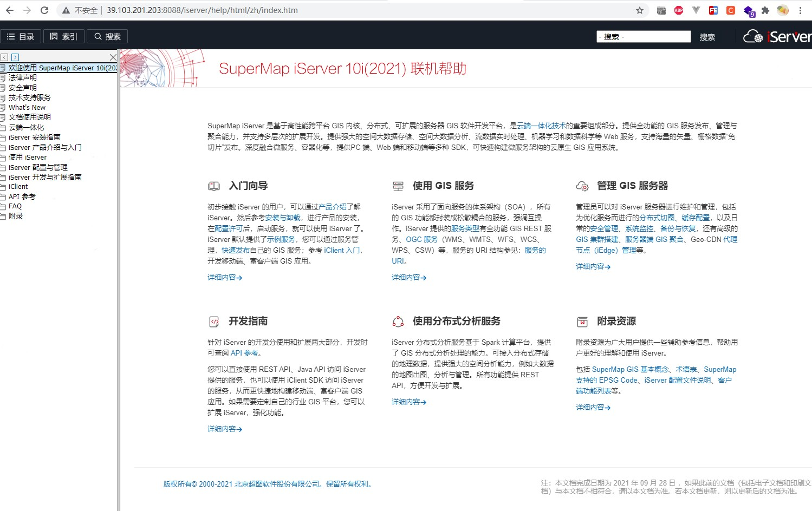
Task: Click the icon beside 使用分布式分析服务
Action: tap(398, 322)
